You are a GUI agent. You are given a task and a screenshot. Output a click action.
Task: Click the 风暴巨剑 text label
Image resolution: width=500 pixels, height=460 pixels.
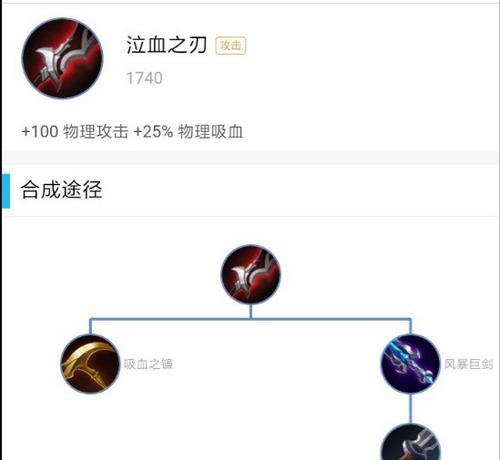[468, 364]
